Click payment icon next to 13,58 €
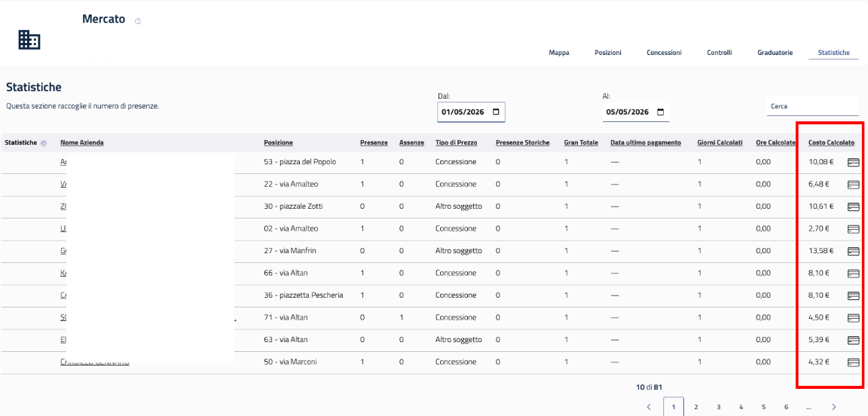The height and width of the screenshot is (416, 868). click(x=853, y=251)
